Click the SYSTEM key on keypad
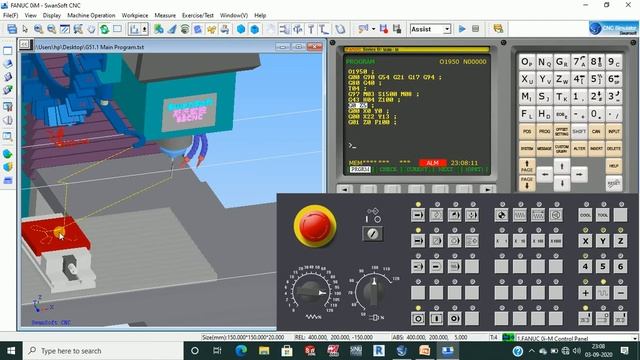 527,149
